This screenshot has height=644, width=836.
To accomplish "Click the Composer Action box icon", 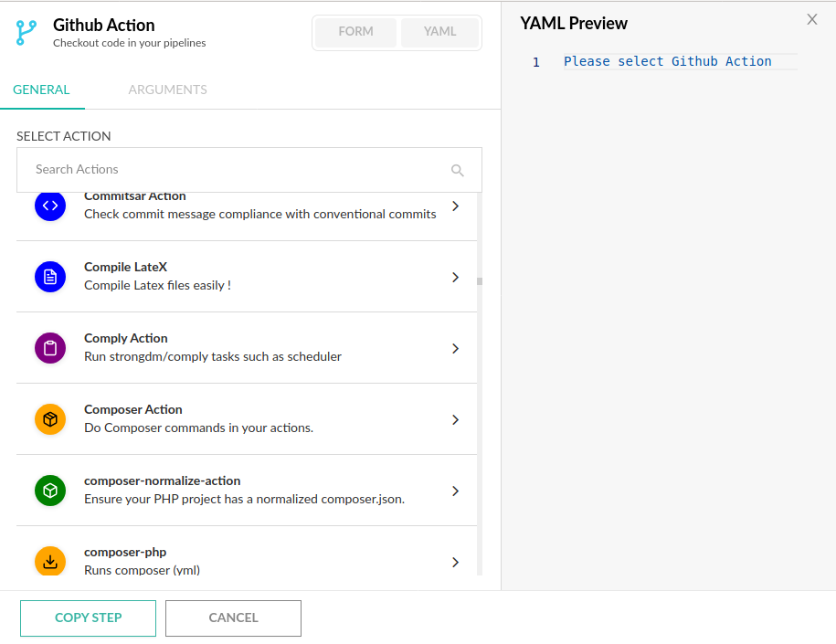I will coord(50,419).
